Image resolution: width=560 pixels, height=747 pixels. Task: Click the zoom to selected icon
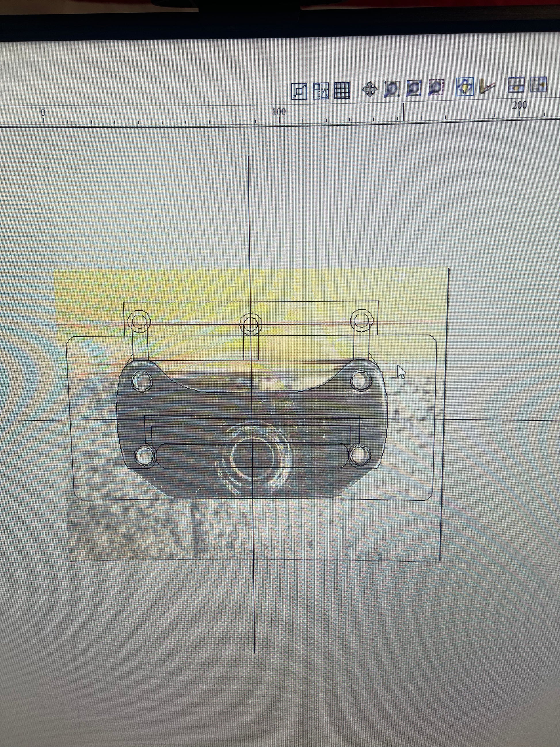click(436, 88)
